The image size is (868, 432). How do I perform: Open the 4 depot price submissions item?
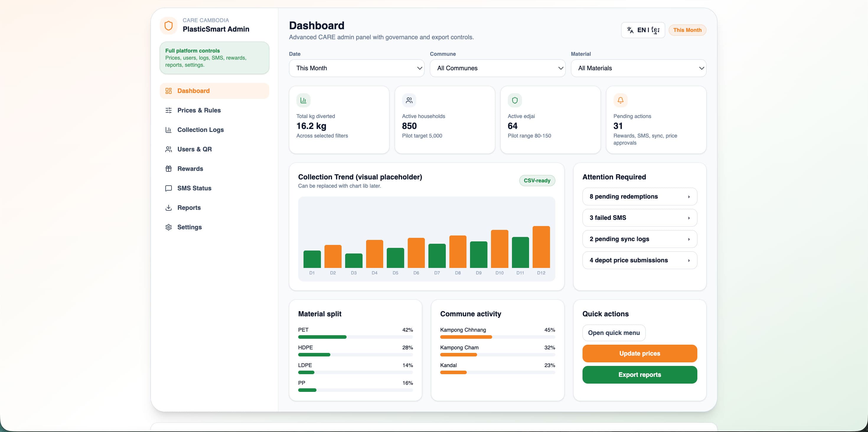pyautogui.click(x=639, y=260)
